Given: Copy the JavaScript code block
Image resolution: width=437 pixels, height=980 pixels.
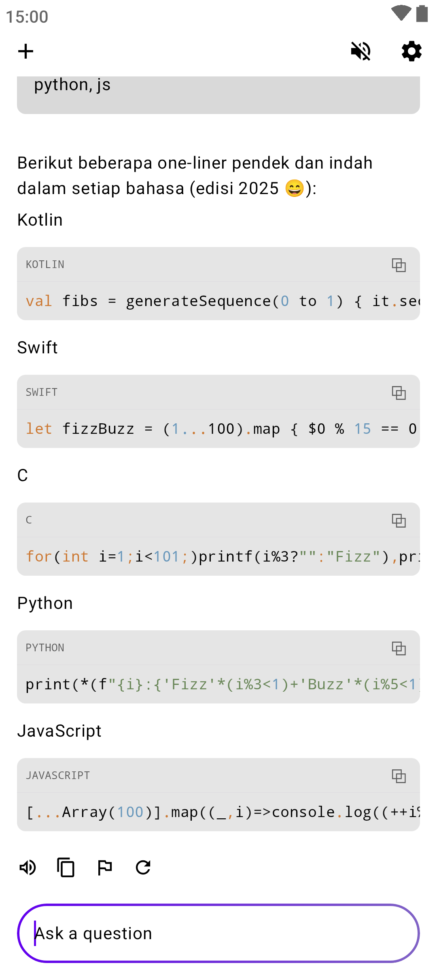Looking at the screenshot, I should click(x=399, y=776).
